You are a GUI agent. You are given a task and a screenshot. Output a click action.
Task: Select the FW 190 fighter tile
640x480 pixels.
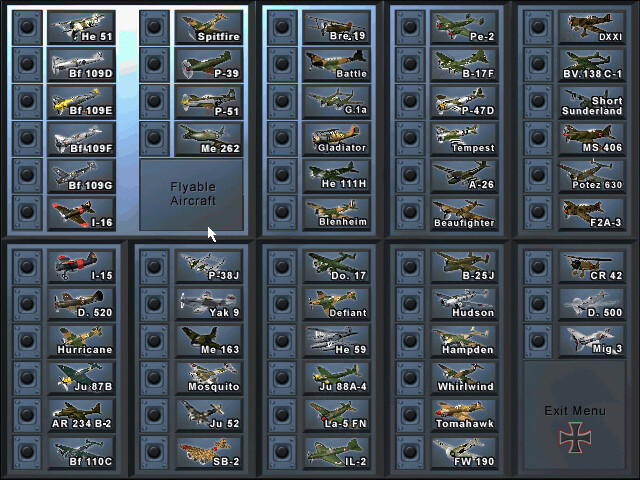click(x=464, y=452)
